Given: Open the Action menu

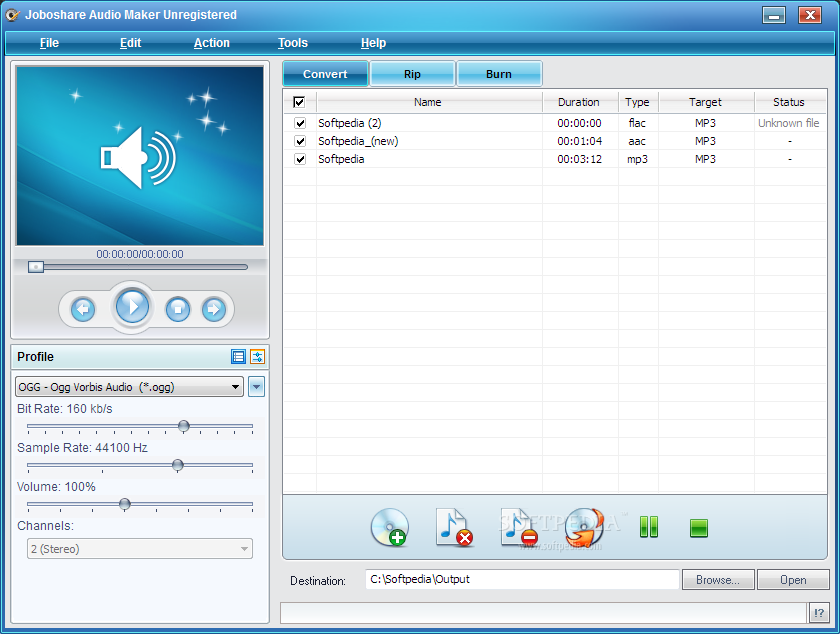Looking at the screenshot, I should [x=212, y=43].
